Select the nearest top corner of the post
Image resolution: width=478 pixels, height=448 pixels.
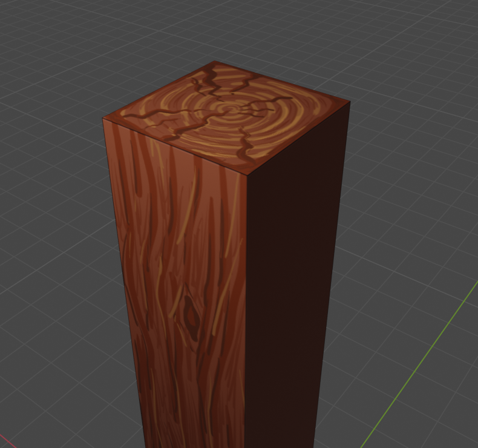(x=248, y=176)
